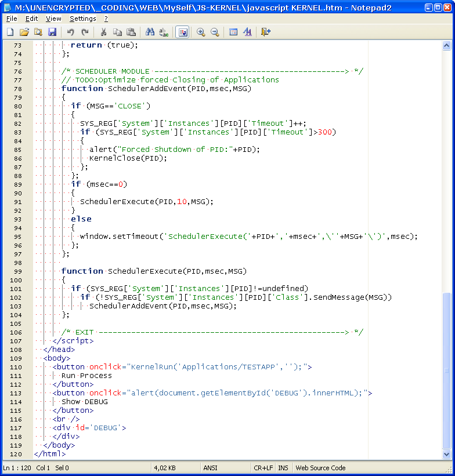Click the Web Source Code scheme status
Image resolution: width=455 pixels, height=476 pixels.
[320, 468]
